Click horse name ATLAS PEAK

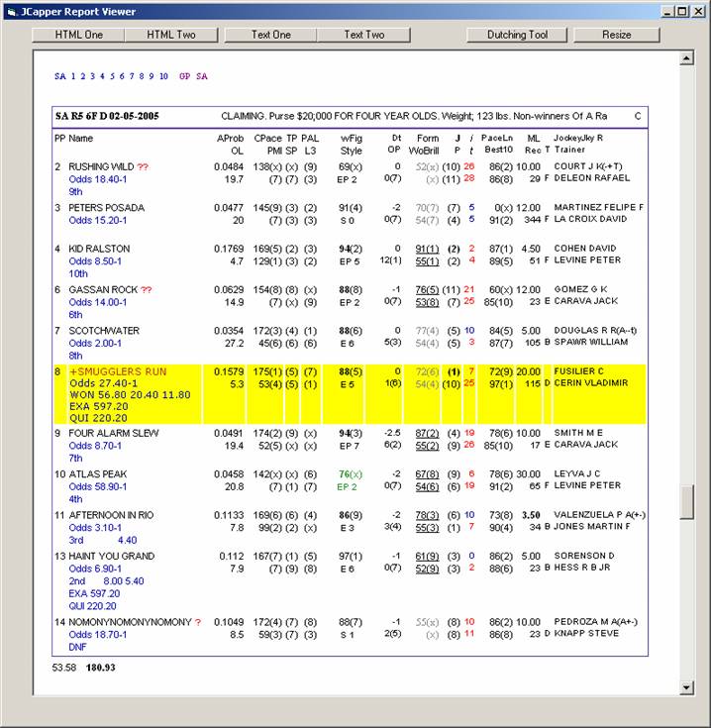[98, 474]
